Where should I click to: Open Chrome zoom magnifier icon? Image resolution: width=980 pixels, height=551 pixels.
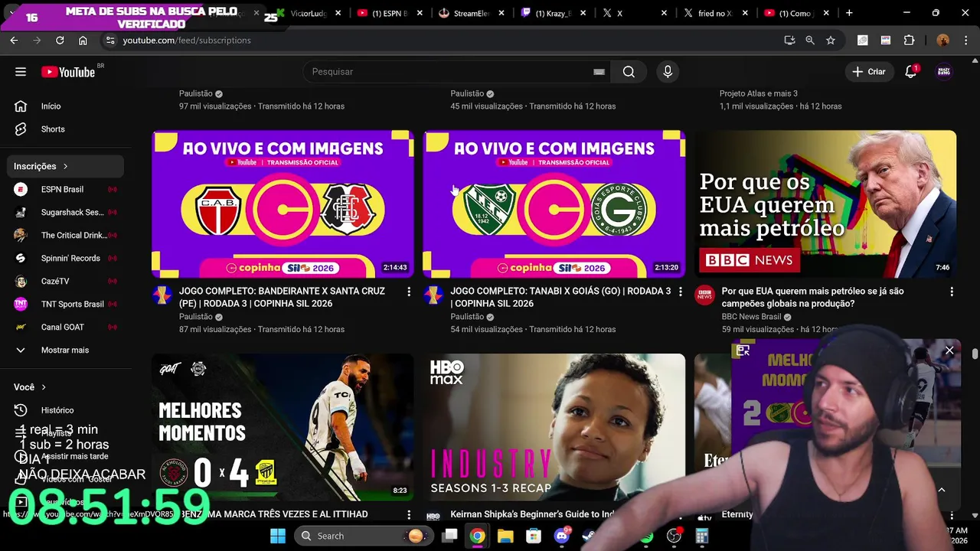[810, 41]
